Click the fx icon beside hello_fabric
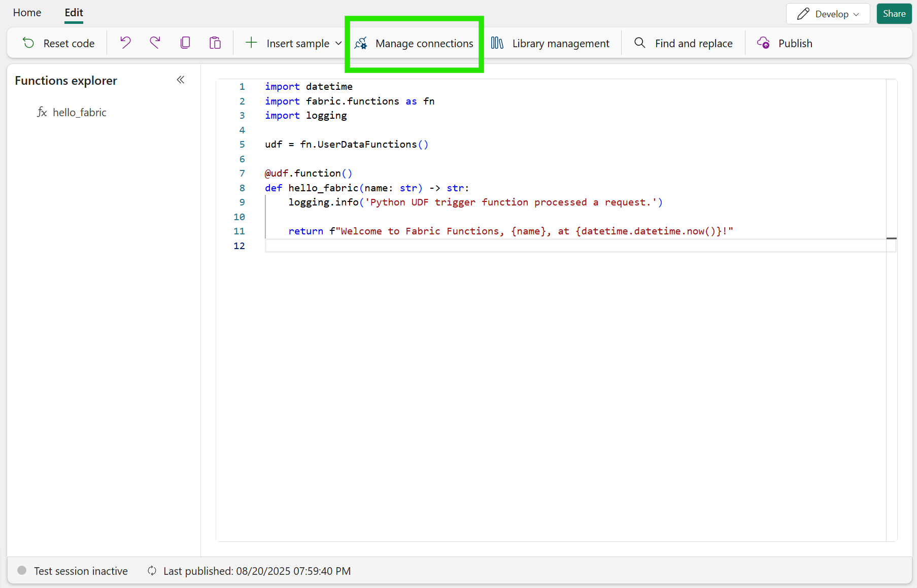The width and height of the screenshot is (917, 588). coord(42,112)
